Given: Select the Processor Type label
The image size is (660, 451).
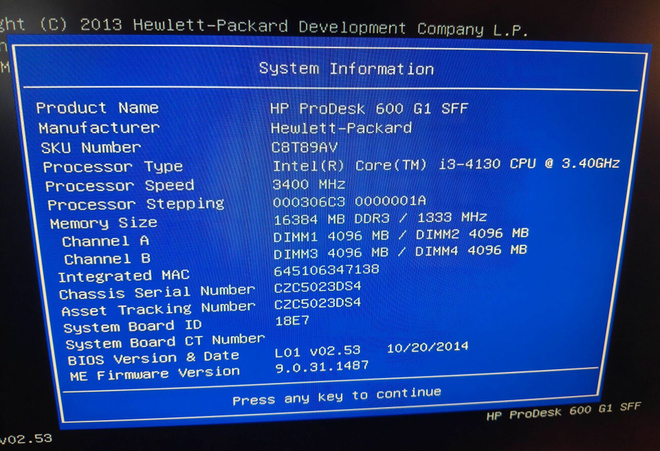Looking at the screenshot, I should point(113,167).
